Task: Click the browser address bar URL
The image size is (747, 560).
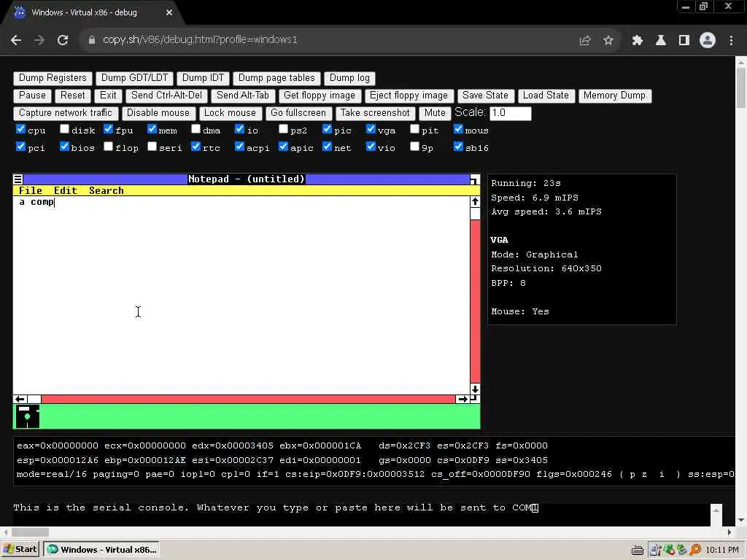Action: point(200,40)
